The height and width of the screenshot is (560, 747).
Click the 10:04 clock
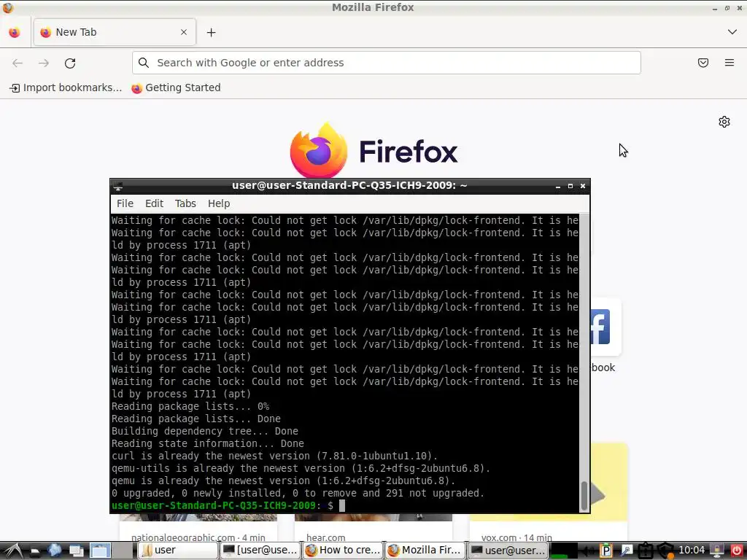692,551
